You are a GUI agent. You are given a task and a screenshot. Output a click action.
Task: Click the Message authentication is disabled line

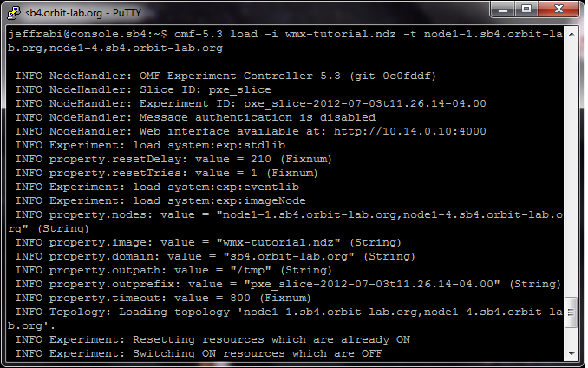[195, 117]
